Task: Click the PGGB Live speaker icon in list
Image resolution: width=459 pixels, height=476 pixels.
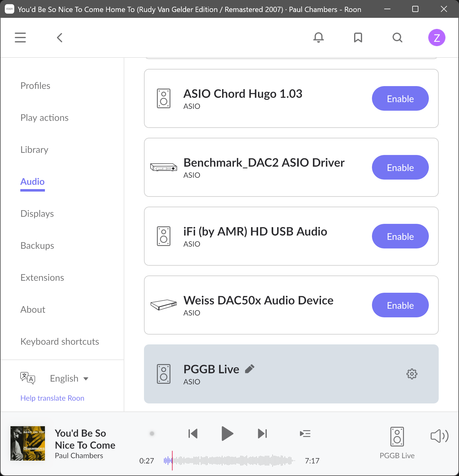Action: pos(164,374)
